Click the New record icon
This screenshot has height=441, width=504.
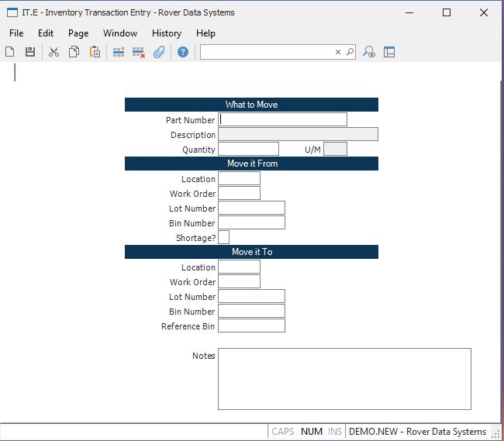click(10, 52)
